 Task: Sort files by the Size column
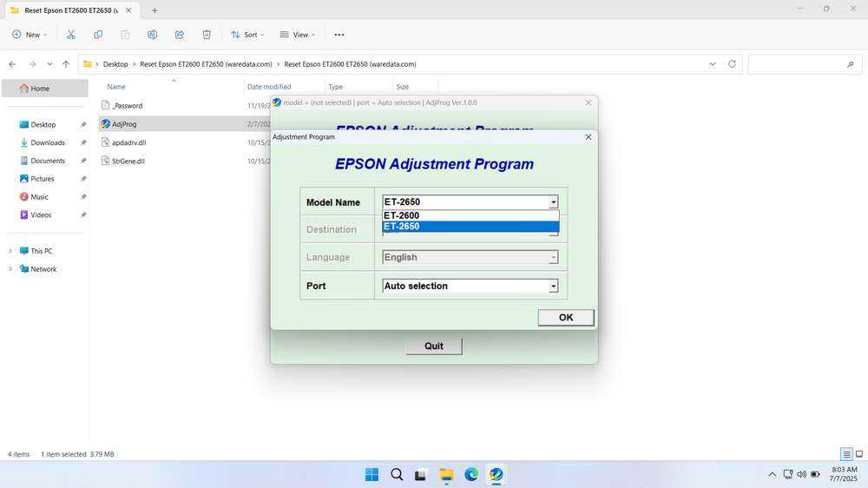pyautogui.click(x=403, y=87)
